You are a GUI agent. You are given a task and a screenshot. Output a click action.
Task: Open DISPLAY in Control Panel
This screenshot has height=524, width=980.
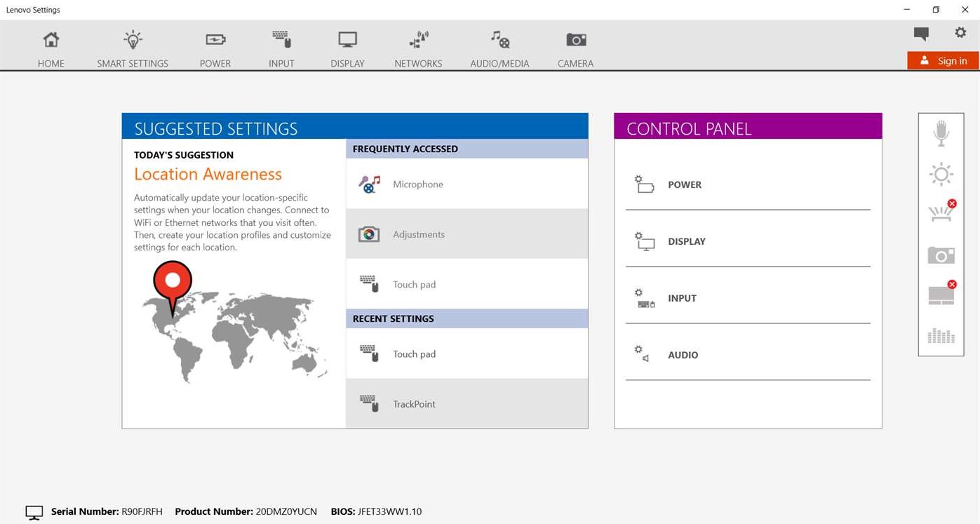748,241
